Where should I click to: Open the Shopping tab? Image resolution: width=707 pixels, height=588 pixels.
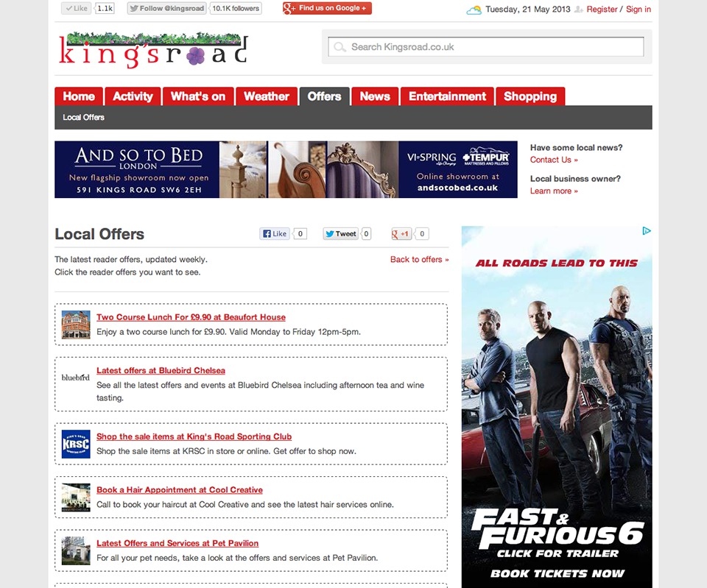pos(530,96)
